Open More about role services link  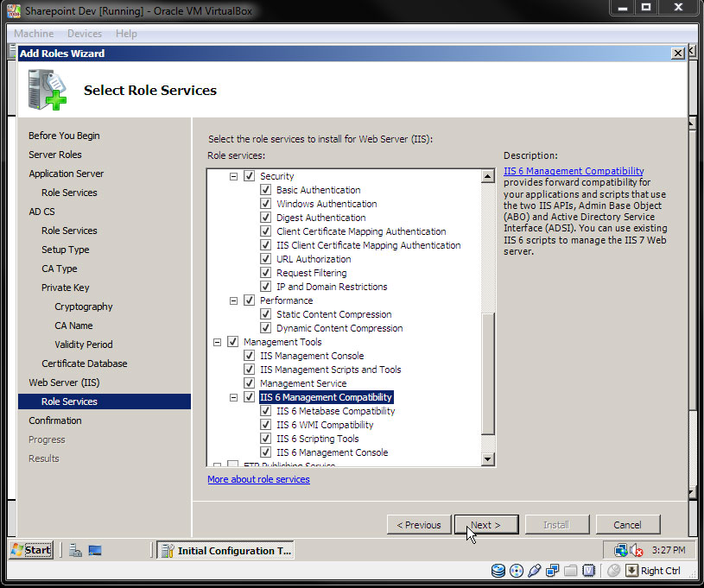coord(258,479)
